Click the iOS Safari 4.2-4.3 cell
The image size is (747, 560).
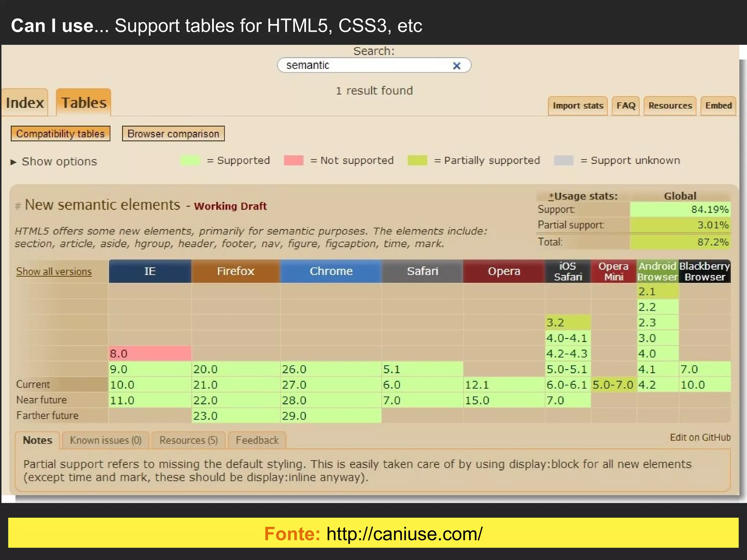click(x=568, y=353)
